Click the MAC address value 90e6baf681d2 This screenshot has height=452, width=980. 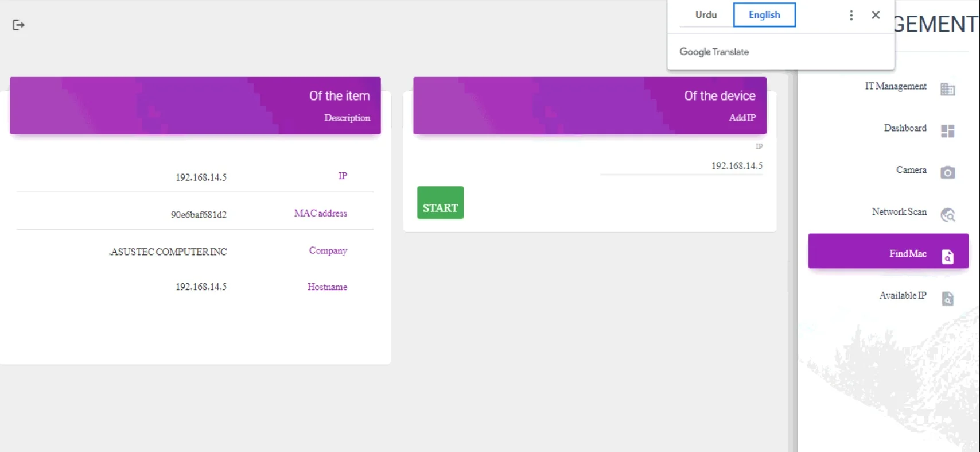[199, 215]
